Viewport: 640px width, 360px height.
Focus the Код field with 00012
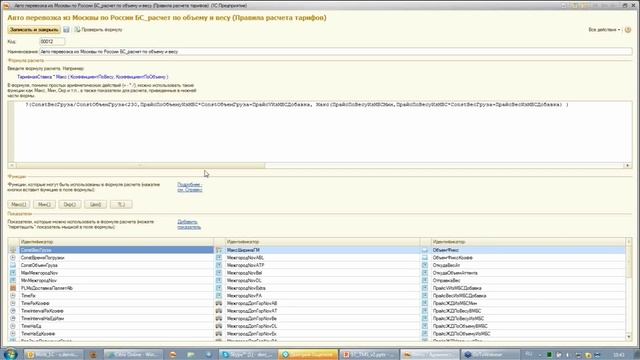pos(52,41)
